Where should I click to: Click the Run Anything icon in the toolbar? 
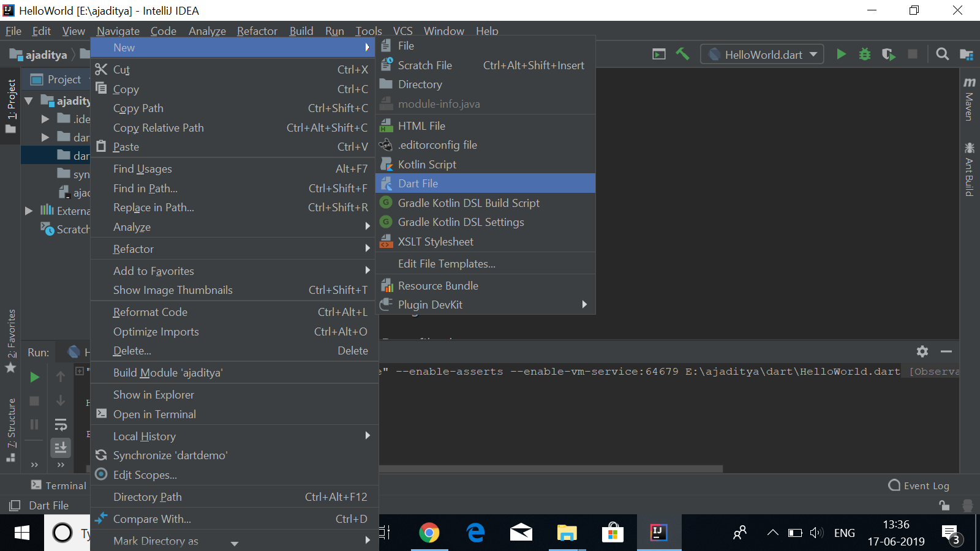[x=658, y=54]
